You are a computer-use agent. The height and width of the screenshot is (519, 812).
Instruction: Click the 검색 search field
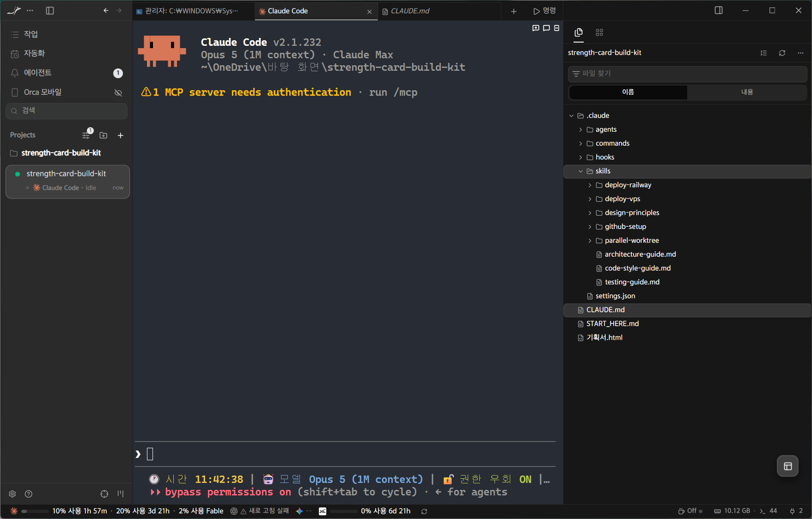tap(67, 111)
